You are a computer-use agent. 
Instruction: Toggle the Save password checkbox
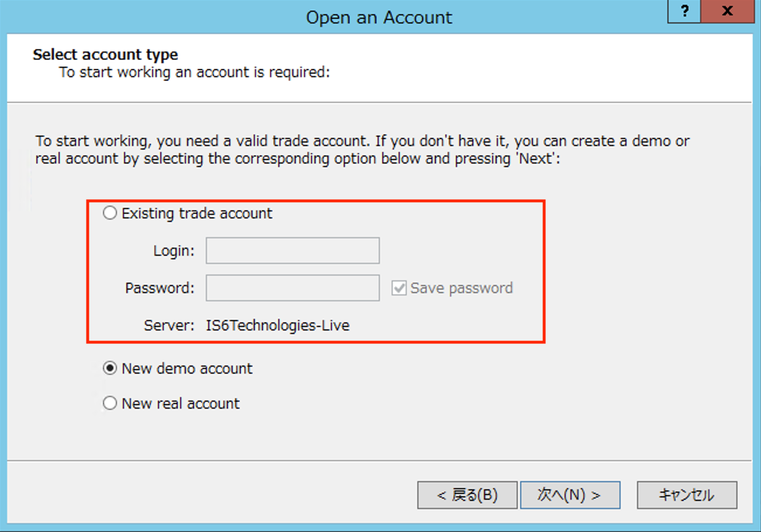click(399, 288)
